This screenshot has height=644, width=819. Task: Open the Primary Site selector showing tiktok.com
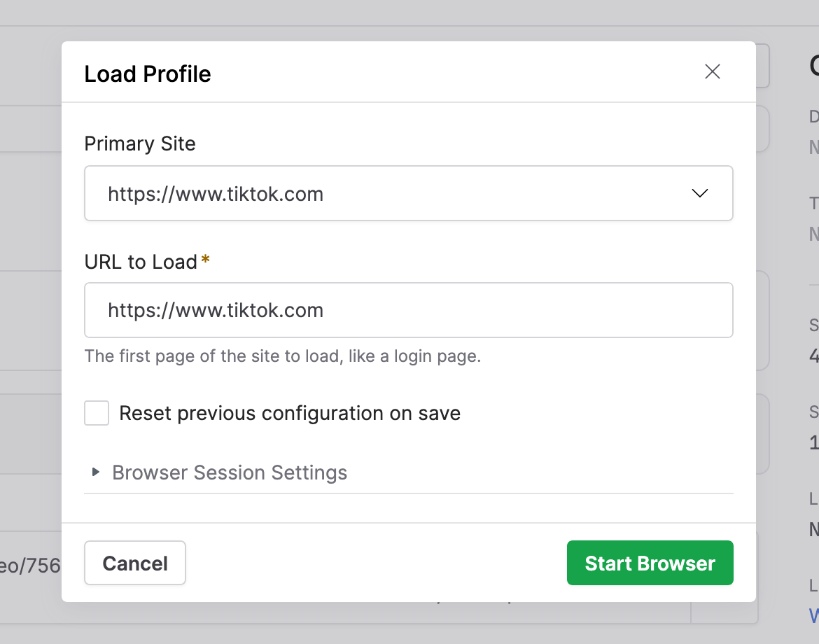(x=409, y=193)
